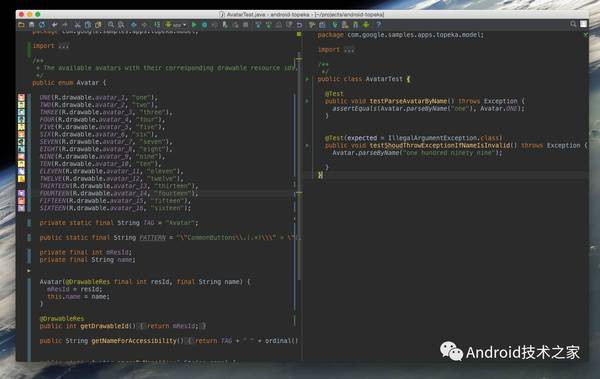Viewport: 600px width, 379px height.
Task: Click the Search Everywhere magnifier at top right
Action: tap(573, 24)
